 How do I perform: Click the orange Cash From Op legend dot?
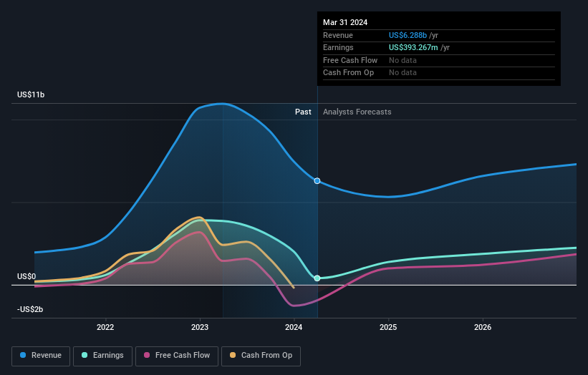233,355
